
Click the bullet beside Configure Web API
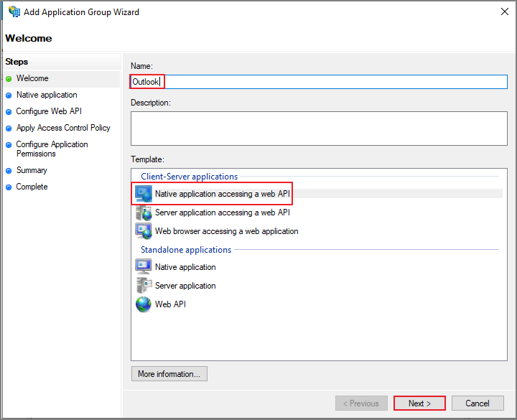[9, 112]
